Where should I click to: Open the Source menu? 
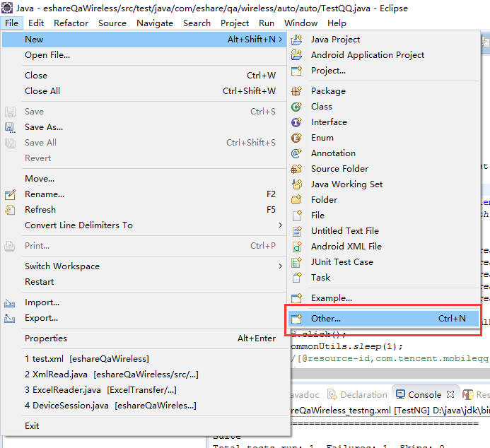[112, 23]
